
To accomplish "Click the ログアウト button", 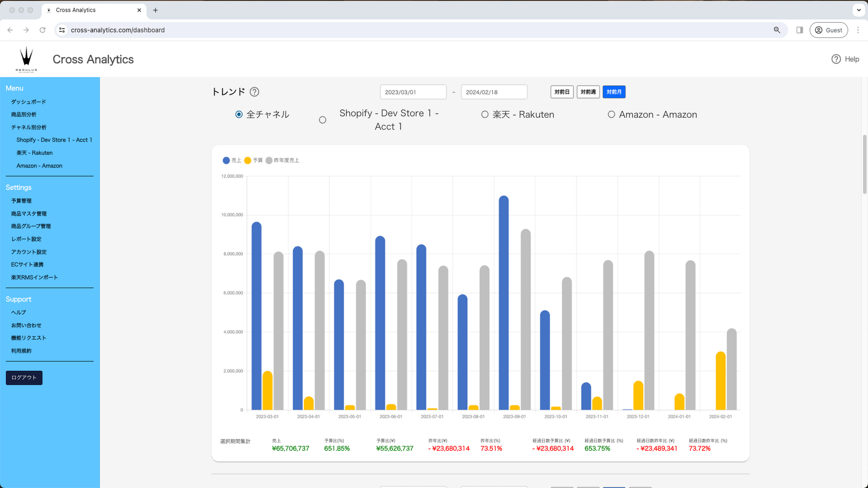I will point(24,377).
